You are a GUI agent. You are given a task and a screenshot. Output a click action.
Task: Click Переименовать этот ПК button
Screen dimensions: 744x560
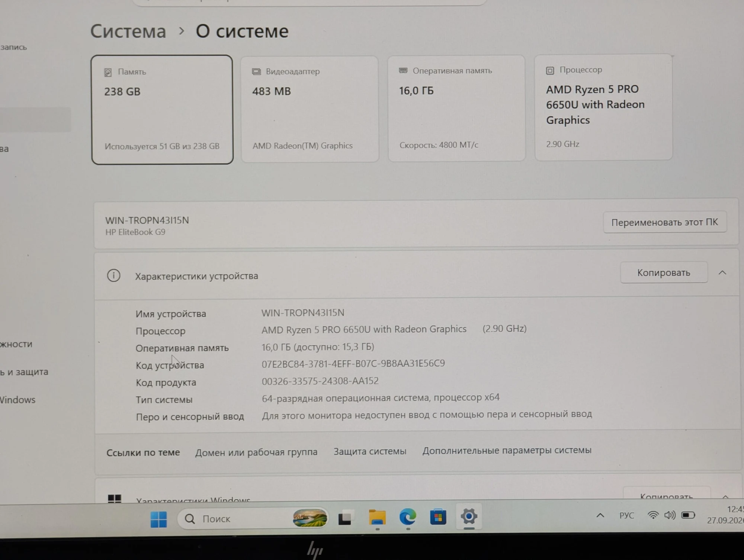tap(665, 222)
